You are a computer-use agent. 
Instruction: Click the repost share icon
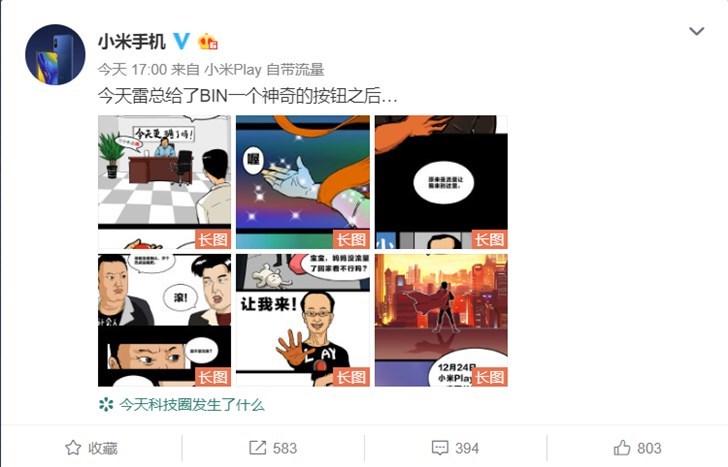click(x=257, y=448)
